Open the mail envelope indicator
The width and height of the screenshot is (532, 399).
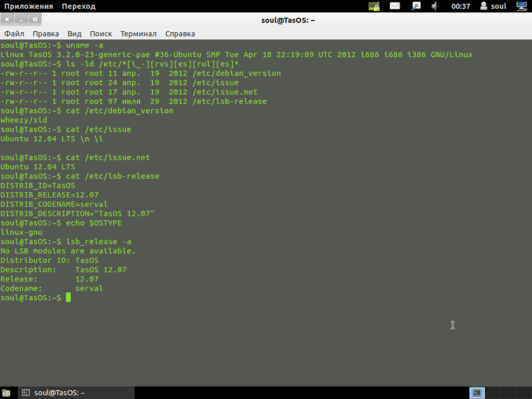[395, 6]
